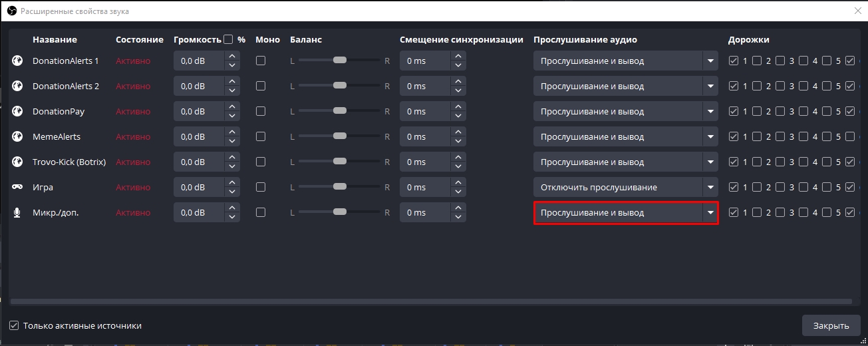Increase sync offset of DonationPay with up arrow
This screenshot has width=868, height=346.
[x=458, y=106]
